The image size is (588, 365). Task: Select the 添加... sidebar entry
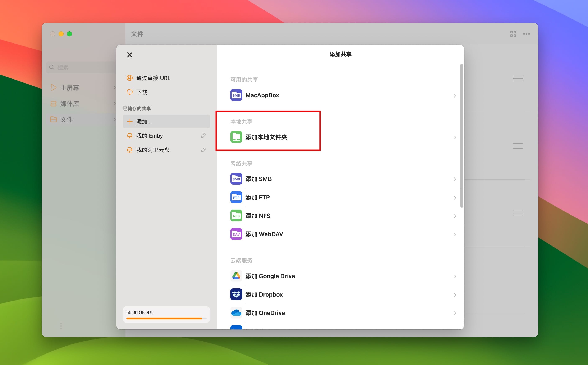[x=166, y=121]
